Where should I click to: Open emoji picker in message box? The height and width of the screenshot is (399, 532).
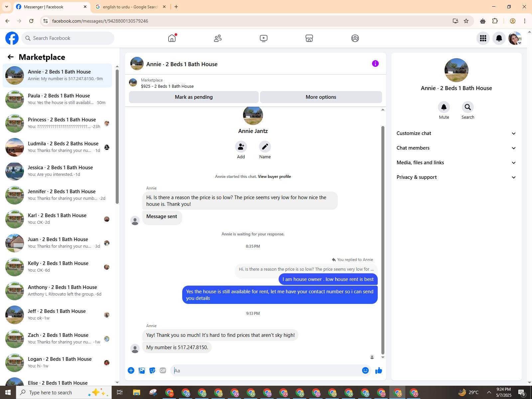pos(365,370)
